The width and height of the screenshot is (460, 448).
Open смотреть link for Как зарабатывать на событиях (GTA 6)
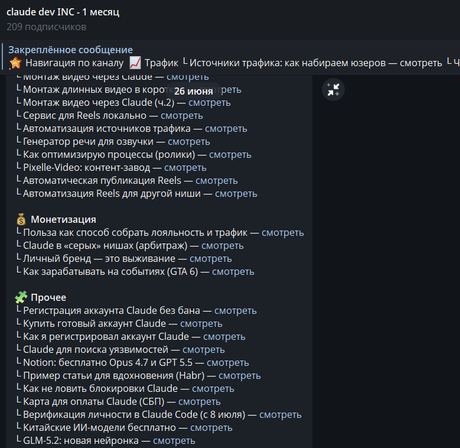click(x=233, y=271)
